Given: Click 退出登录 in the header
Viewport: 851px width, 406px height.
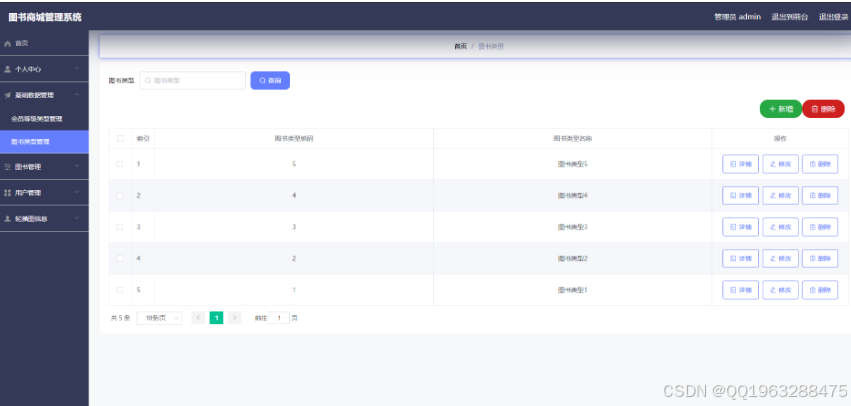Looking at the screenshot, I should click(x=833, y=17).
